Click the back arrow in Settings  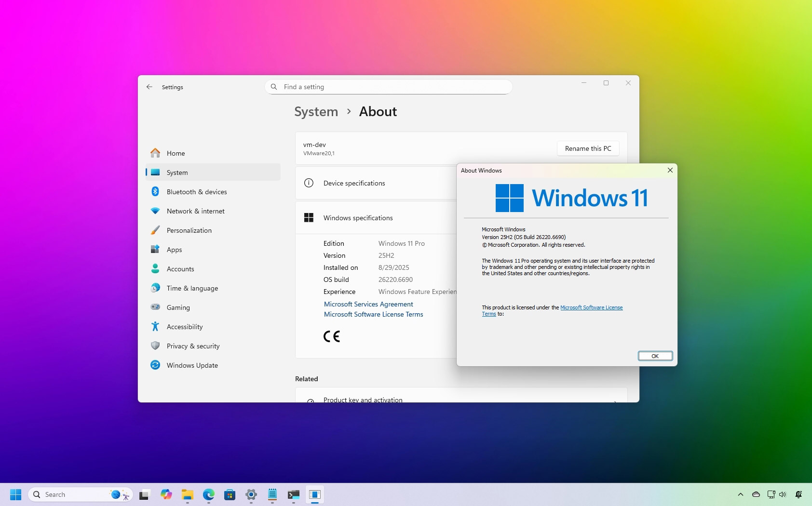point(149,87)
